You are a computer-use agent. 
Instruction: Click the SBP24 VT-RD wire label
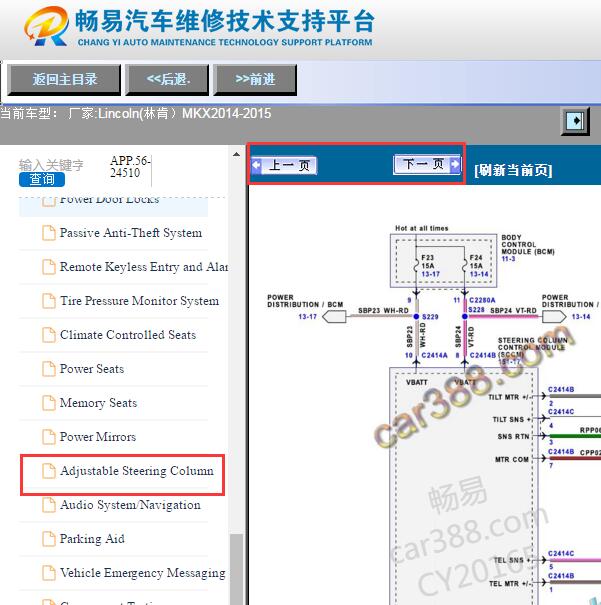[x=513, y=311]
